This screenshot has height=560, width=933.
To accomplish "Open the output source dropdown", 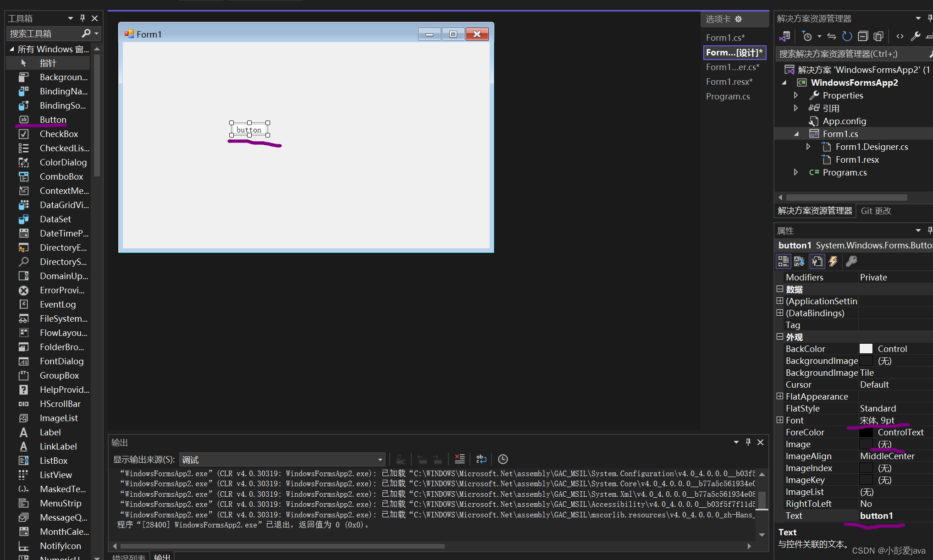I will coord(380,459).
